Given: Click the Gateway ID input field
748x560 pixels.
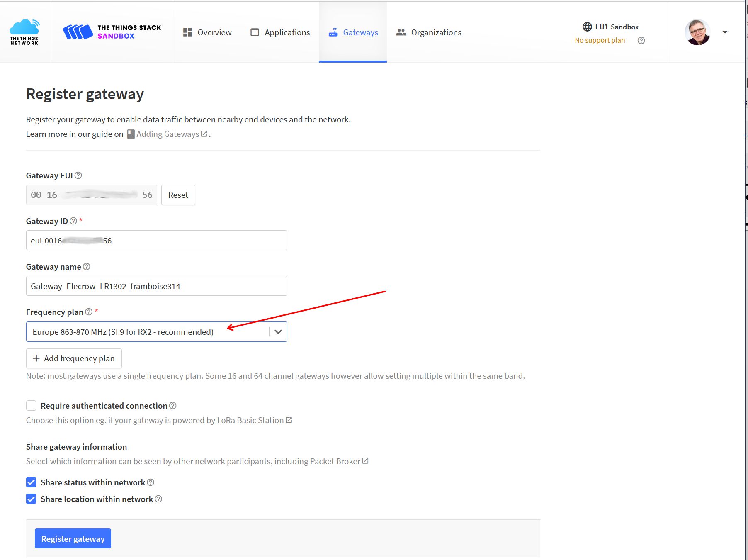Looking at the screenshot, I should point(157,240).
